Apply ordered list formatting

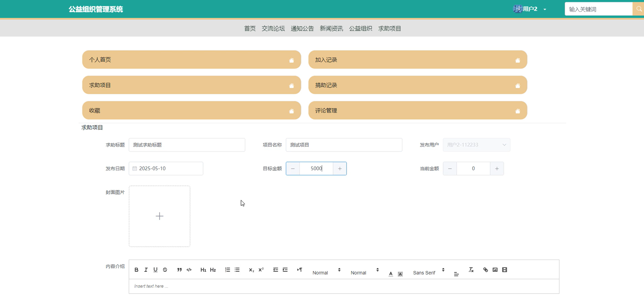point(227,270)
